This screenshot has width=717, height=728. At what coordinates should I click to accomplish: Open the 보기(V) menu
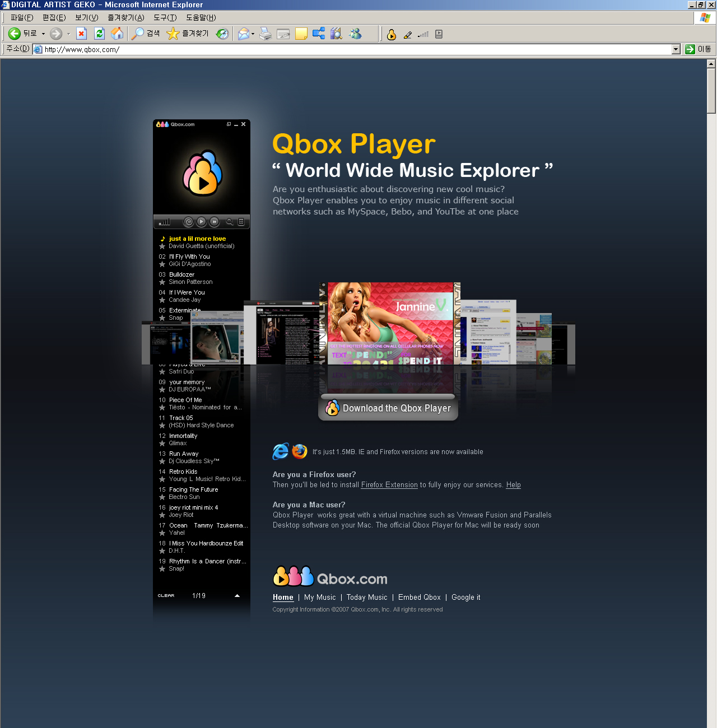86,17
